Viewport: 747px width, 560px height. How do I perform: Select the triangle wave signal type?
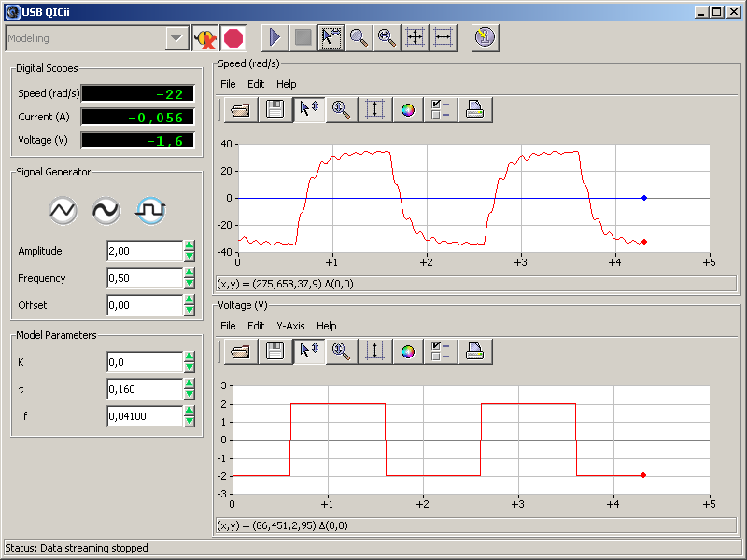tap(63, 211)
